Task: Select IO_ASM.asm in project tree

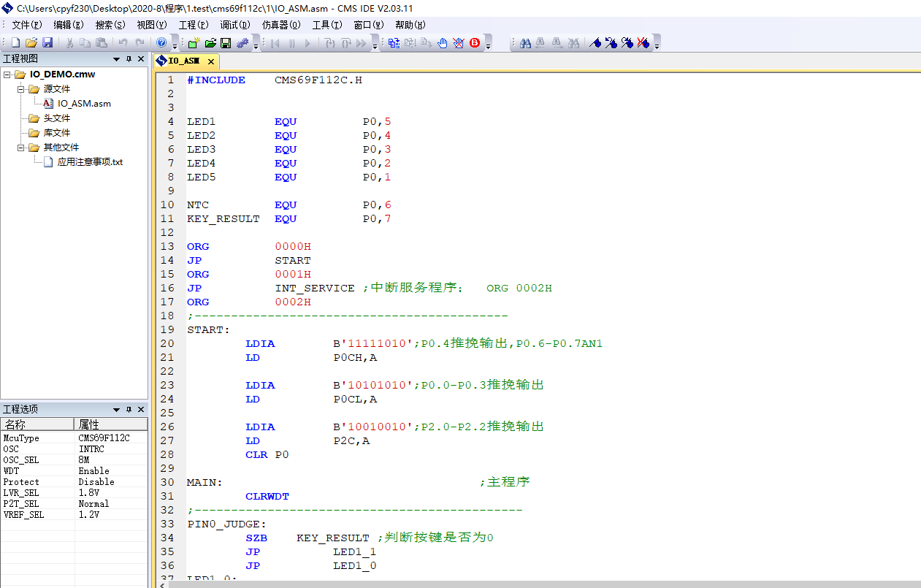Action: click(x=84, y=104)
